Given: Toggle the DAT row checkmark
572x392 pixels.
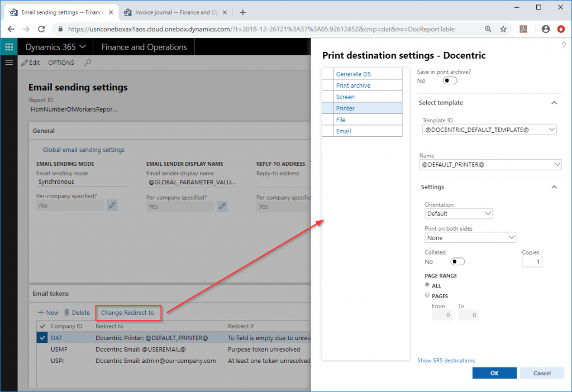Looking at the screenshot, I should tap(42, 338).
